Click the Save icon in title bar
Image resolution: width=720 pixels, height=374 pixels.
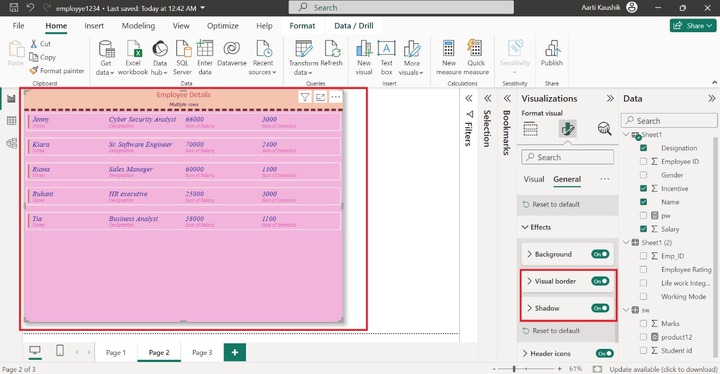coord(14,8)
